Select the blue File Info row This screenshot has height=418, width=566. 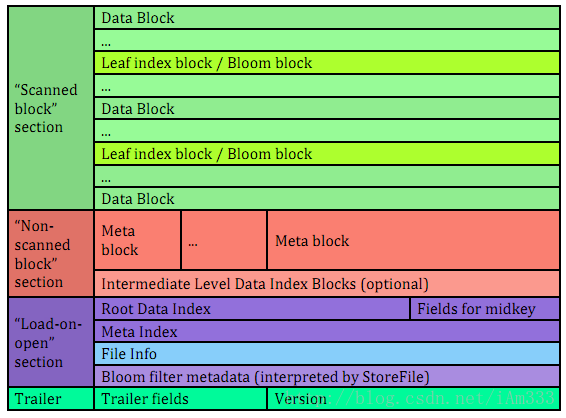coord(327,354)
